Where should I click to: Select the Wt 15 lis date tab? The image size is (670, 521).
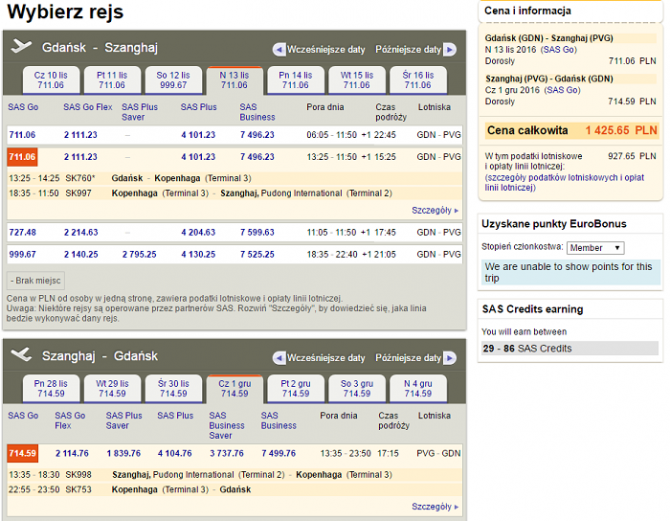click(x=356, y=80)
